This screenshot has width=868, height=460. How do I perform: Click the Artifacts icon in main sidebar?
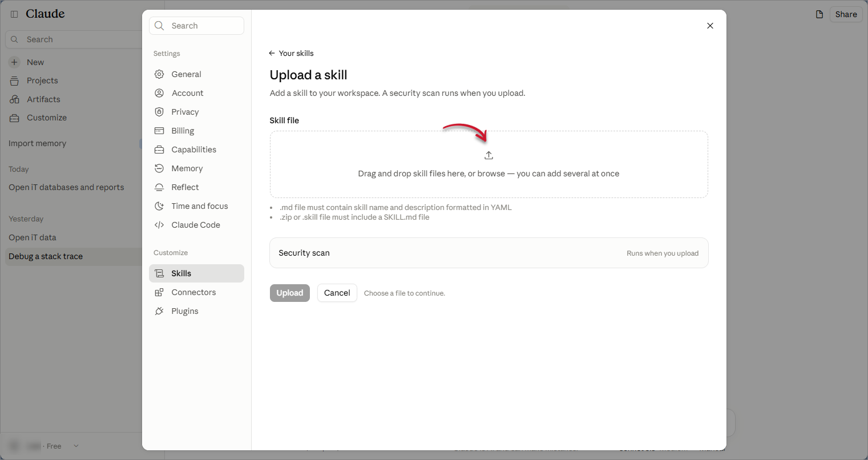pyautogui.click(x=14, y=99)
